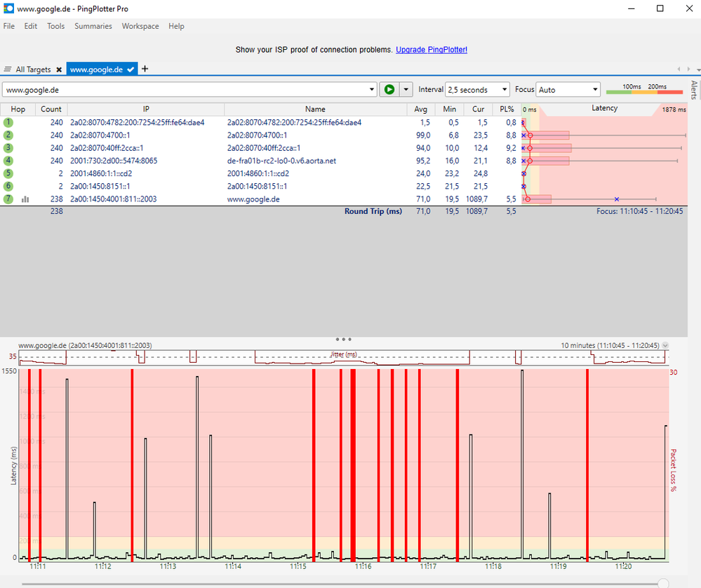Select IP 2001:4860:1:1::cd2 in hop 5

click(101, 173)
